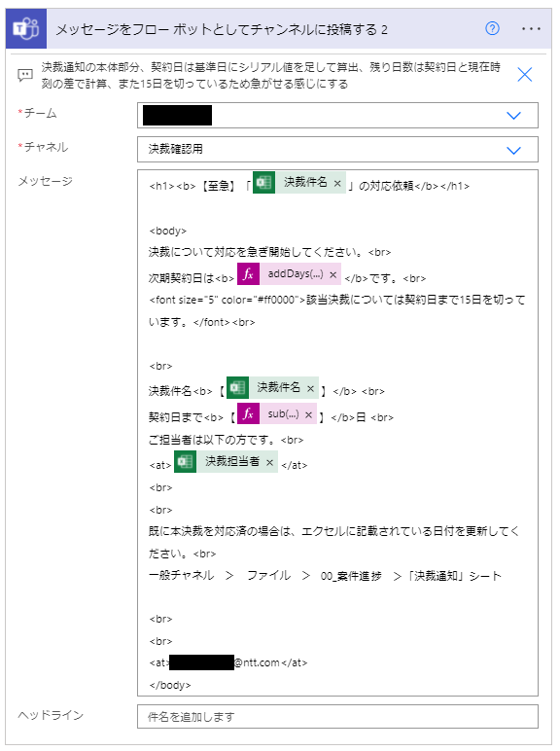Click the comment speech bubble icon
This screenshot has width=560, height=751.
[x=25, y=75]
